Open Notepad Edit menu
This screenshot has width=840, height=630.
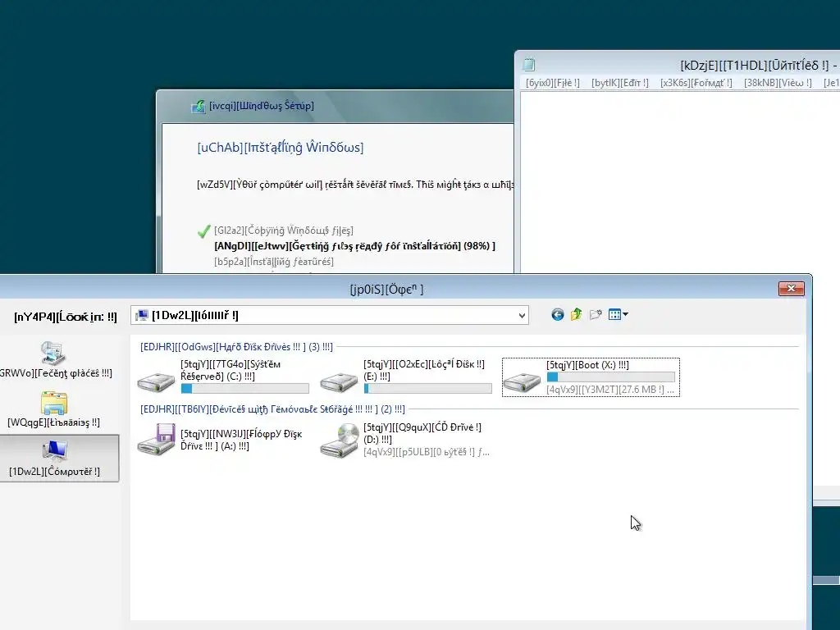[619, 83]
